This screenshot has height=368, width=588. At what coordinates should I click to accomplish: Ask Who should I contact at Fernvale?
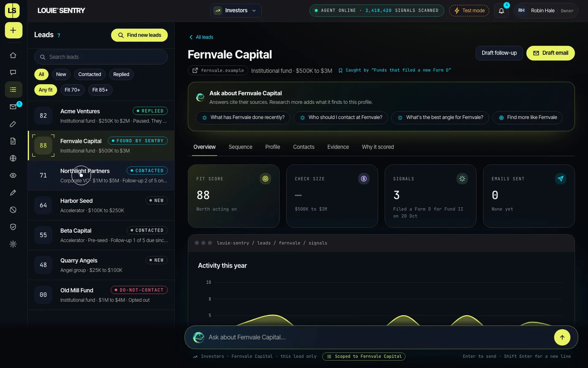click(x=341, y=117)
